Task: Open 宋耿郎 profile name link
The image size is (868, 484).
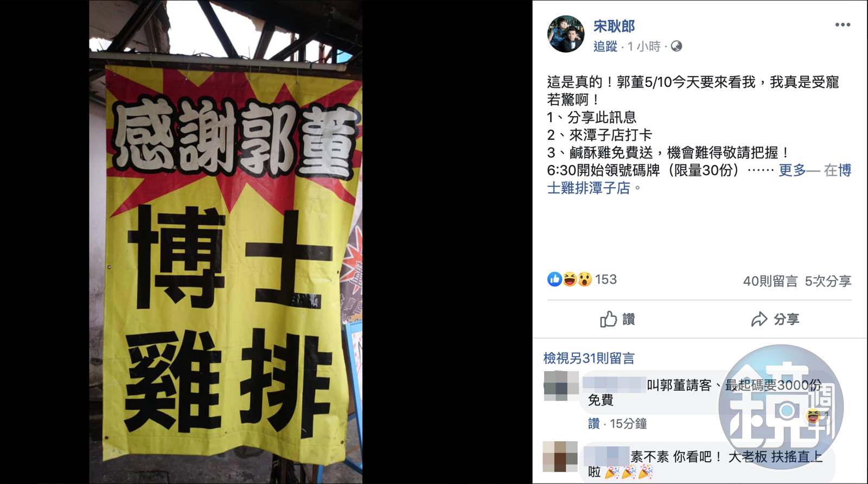Action: [x=614, y=26]
